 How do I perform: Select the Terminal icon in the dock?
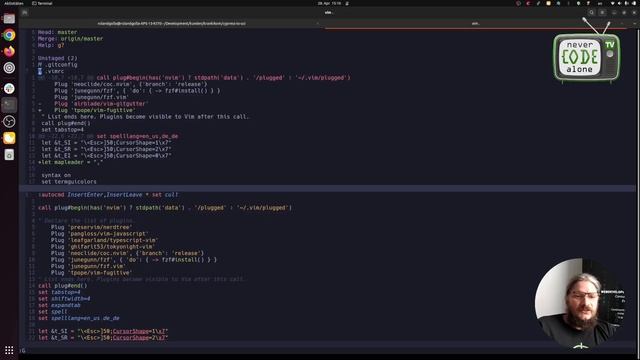9,105
